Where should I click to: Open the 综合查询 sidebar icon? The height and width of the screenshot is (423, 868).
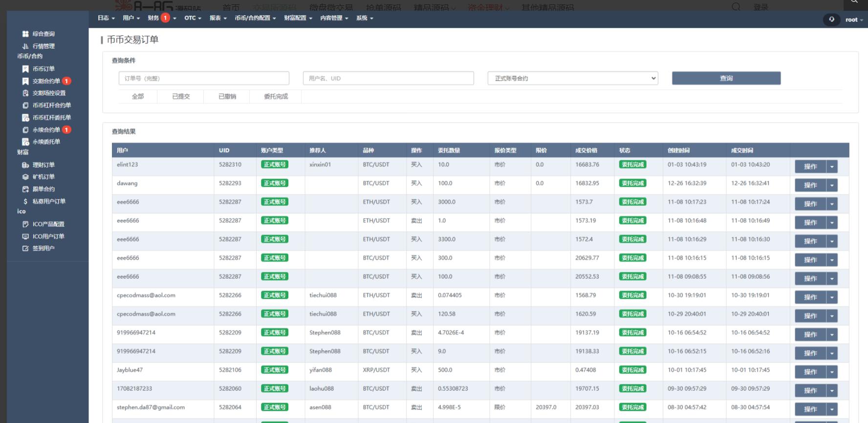[25, 34]
